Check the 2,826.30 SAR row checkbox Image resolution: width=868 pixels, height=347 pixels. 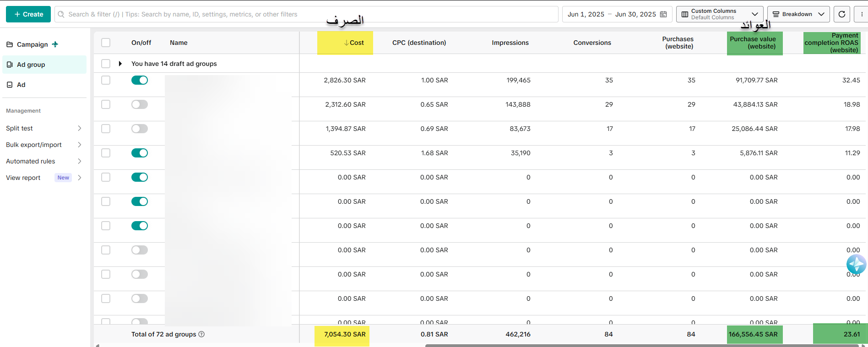tap(106, 80)
